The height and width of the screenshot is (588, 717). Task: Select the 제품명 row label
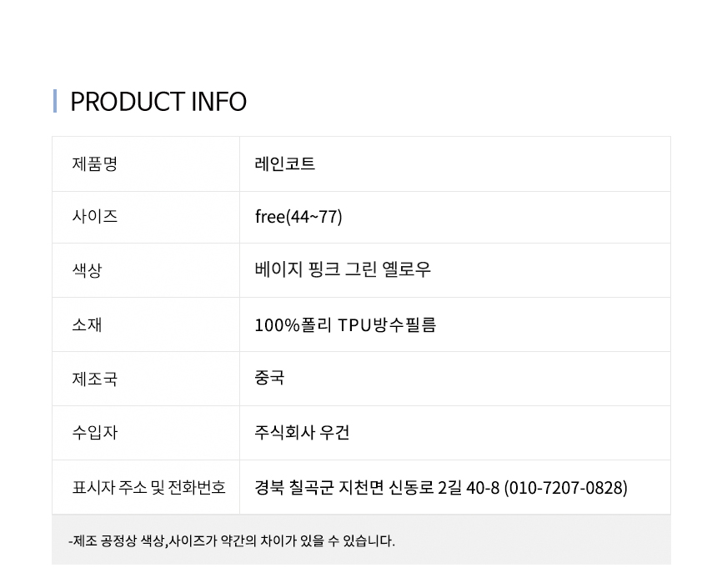coord(94,164)
